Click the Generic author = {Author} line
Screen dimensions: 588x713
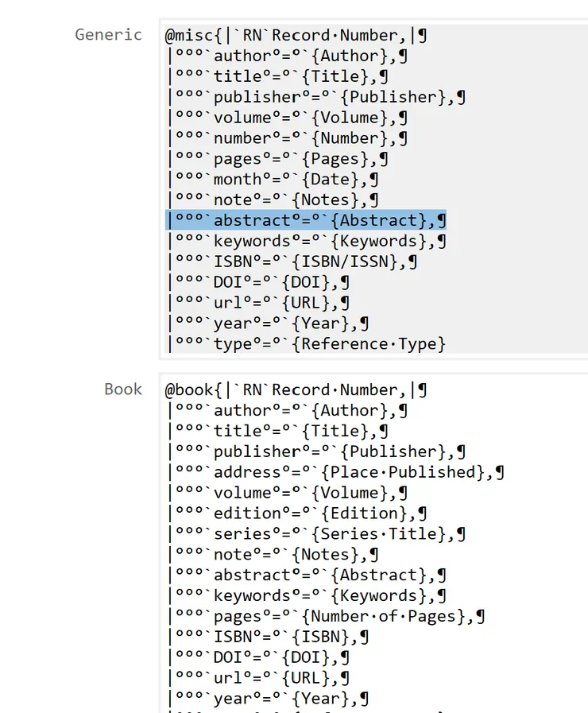[288, 56]
